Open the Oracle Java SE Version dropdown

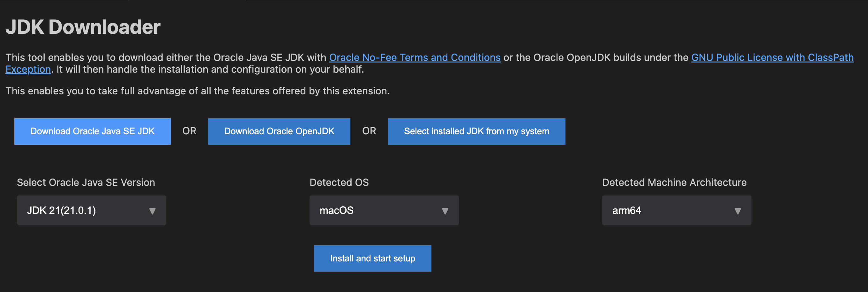tap(91, 211)
